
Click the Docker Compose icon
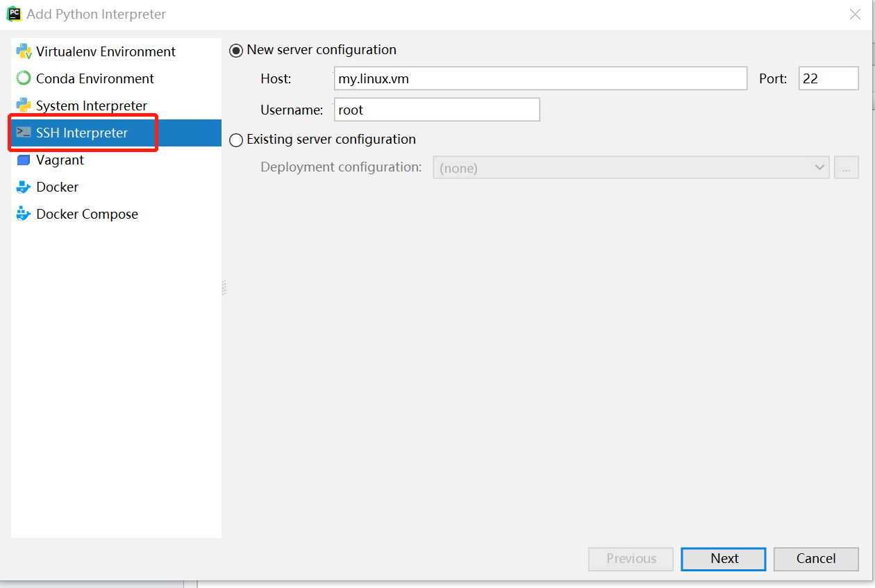tap(24, 214)
